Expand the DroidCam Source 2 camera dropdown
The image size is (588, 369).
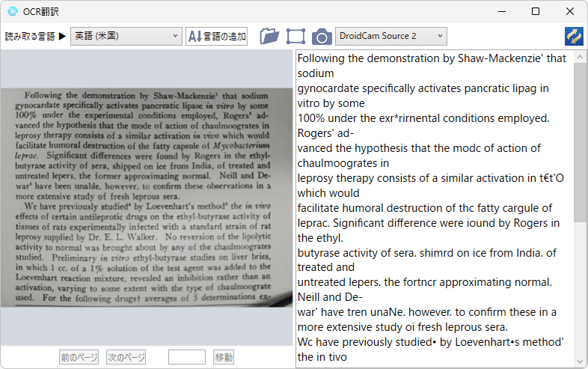pyautogui.click(x=391, y=36)
